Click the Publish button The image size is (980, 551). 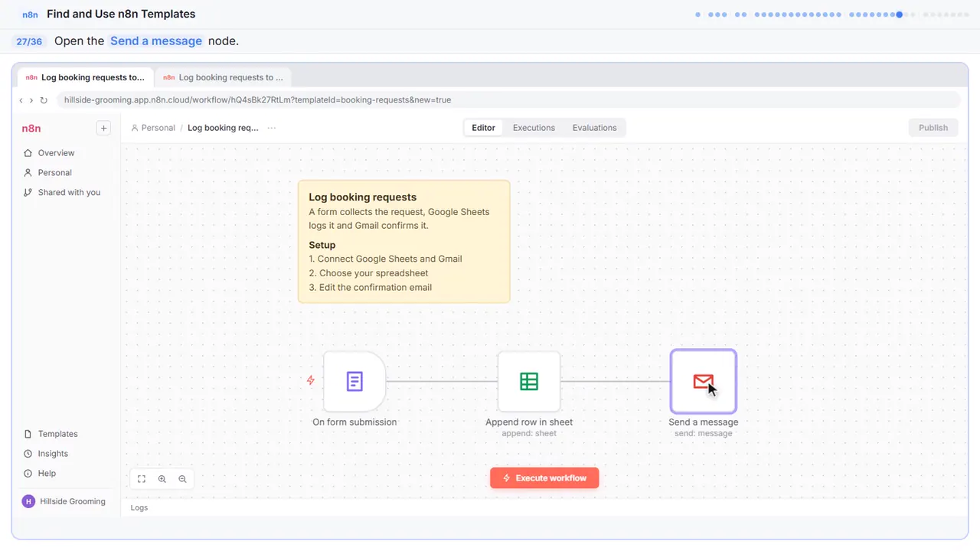coord(933,128)
